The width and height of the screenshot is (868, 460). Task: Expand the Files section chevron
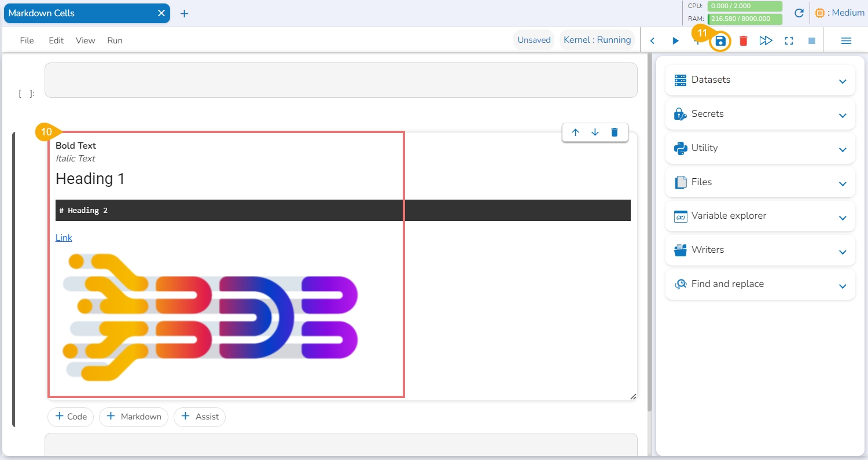coord(843,184)
